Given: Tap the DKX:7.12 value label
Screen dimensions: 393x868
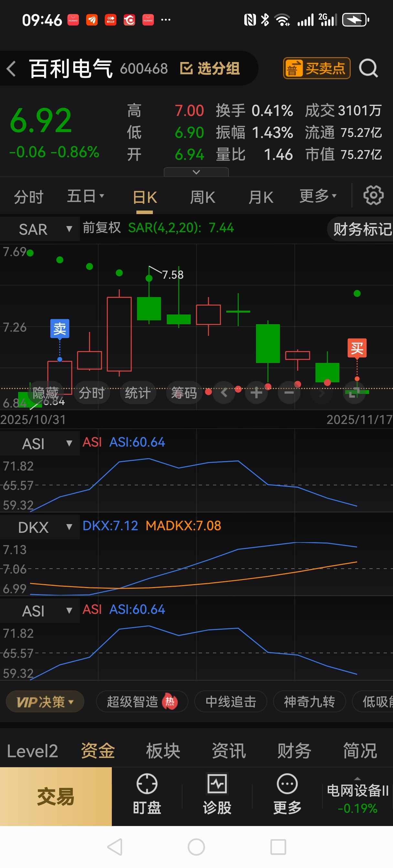Looking at the screenshot, I should coord(110,526).
